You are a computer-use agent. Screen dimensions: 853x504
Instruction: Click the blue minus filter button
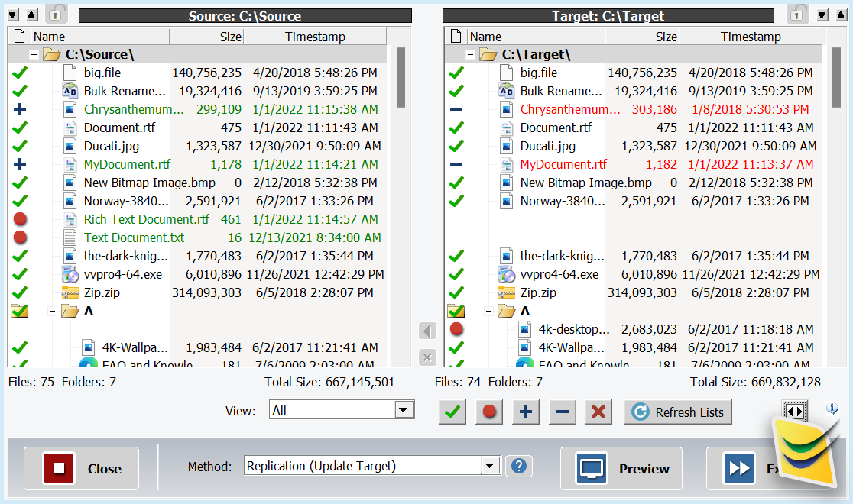(563, 412)
